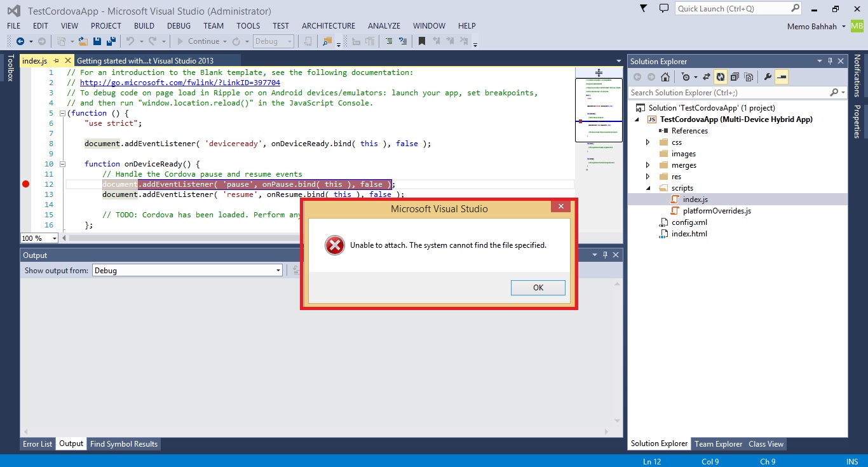Click the Quick Launch search magnifier
Screen dimensions: 868x467
point(795,8)
